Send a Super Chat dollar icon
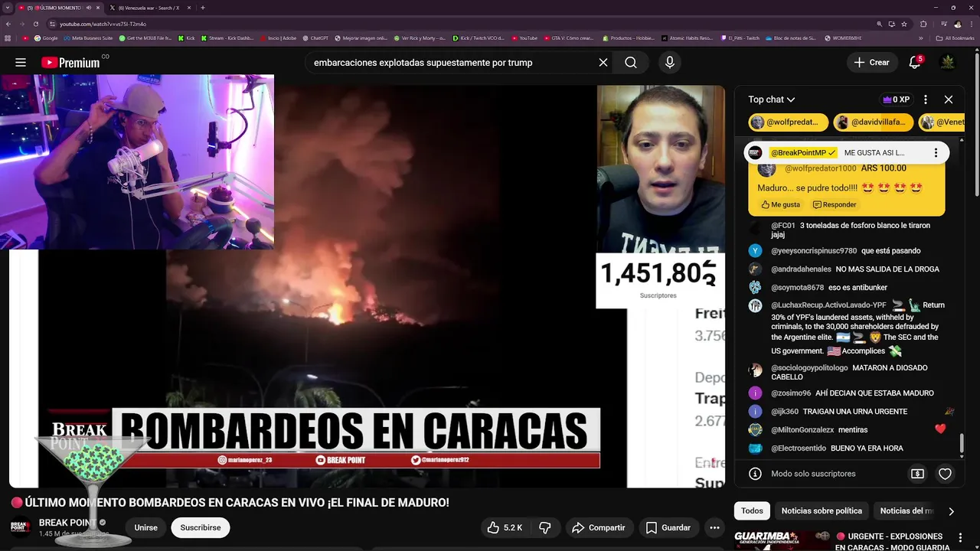 tap(917, 474)
